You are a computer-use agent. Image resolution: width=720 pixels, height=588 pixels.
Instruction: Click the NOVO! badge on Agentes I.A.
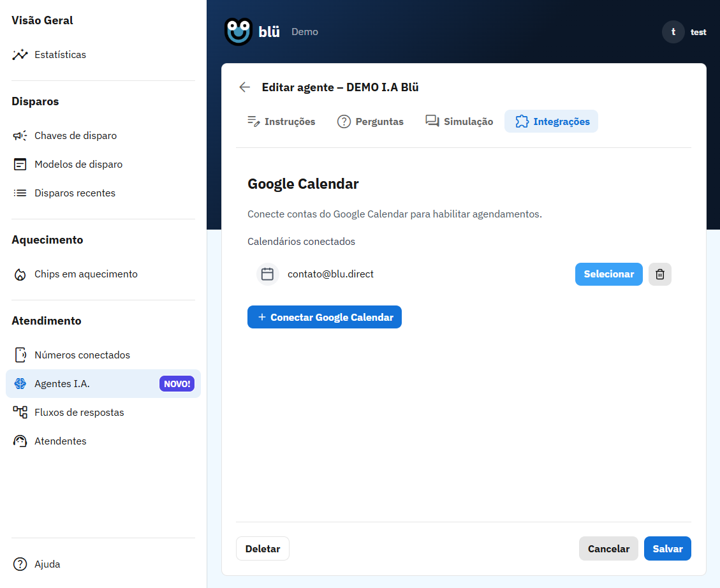(177, 384)
